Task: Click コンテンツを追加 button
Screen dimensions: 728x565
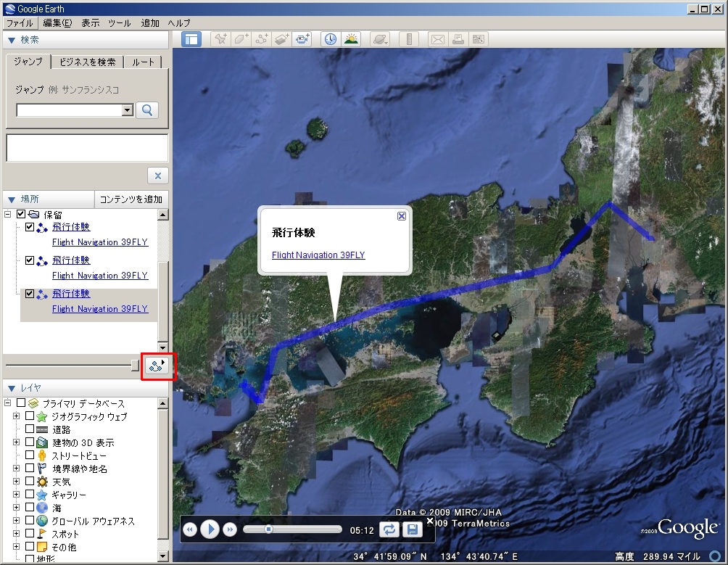Action: click(131, 199)
